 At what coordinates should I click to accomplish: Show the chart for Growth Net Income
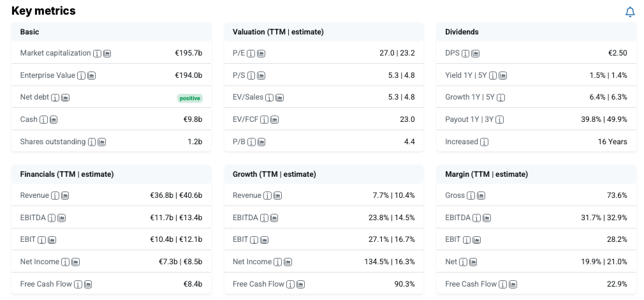pyautogui.click(x=288, y=262)
